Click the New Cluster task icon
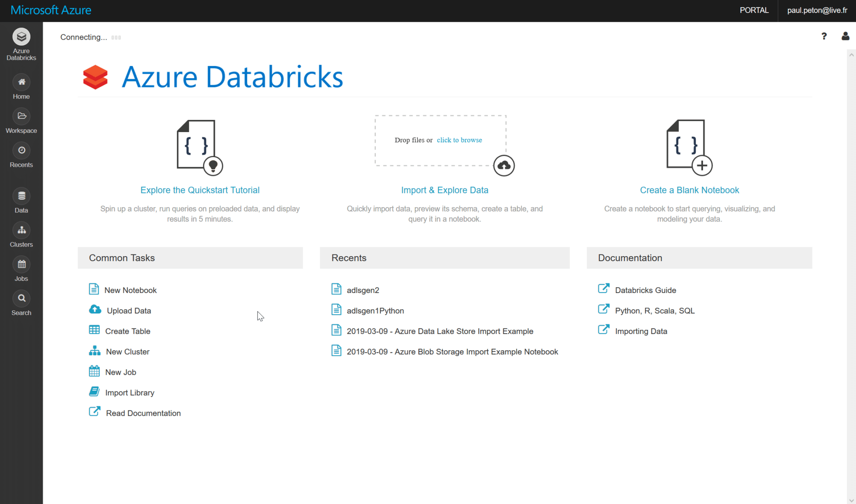 pos(94,350)
